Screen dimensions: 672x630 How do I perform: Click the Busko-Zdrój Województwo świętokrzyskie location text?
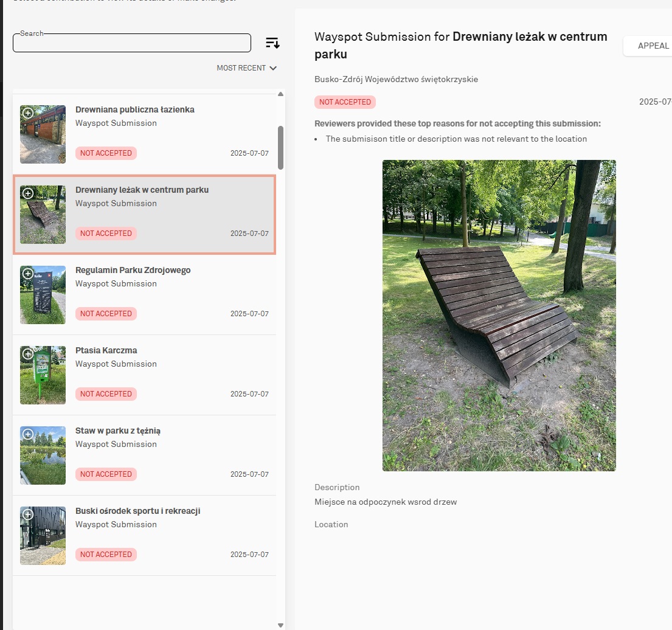tap(396, 79)
